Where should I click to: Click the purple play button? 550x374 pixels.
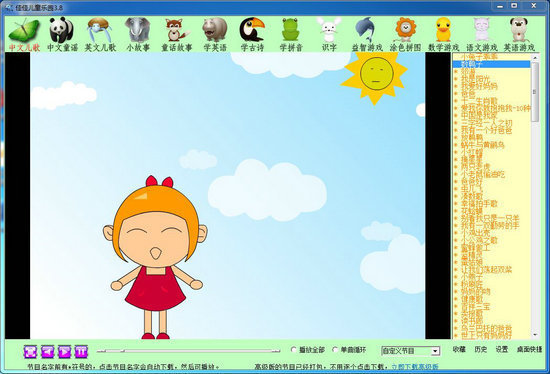tap(64, 351)
